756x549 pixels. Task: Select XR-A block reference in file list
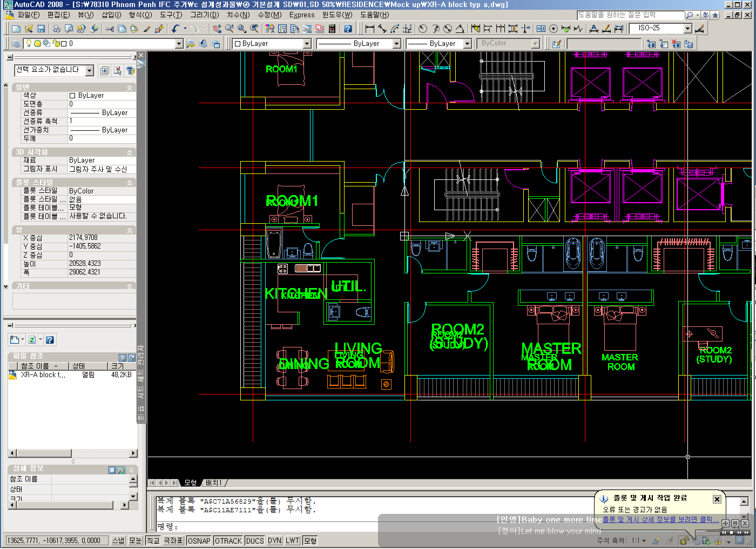tap(43, 375)
